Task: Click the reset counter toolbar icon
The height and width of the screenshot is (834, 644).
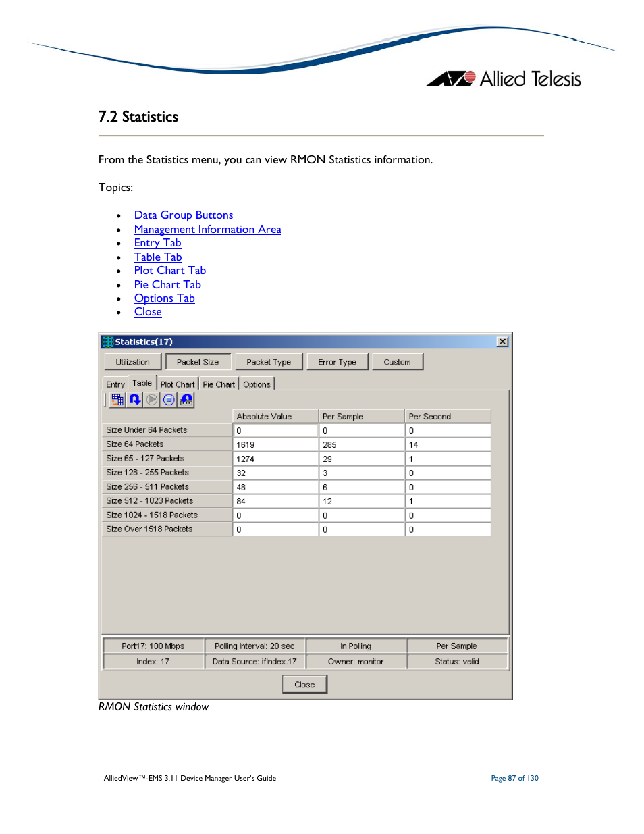Action: 186,400
